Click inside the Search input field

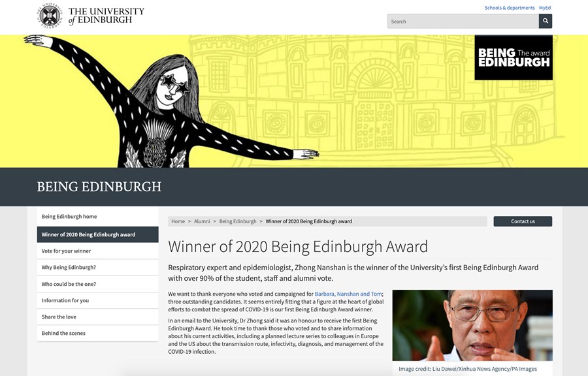463,22
